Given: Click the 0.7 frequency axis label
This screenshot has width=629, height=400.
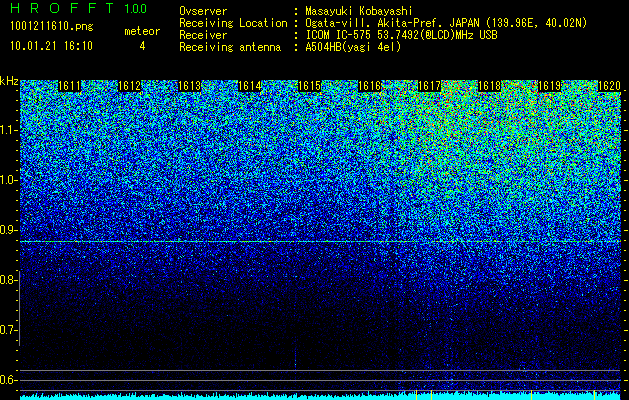Looking at the screenshot, I should click(x=8, y=330).
